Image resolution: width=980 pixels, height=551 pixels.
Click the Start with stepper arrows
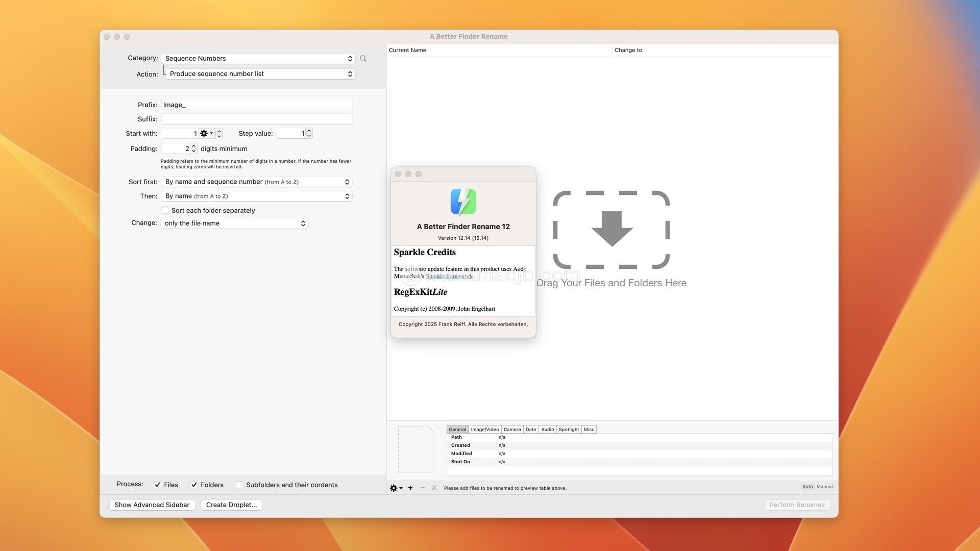(219, 134)
